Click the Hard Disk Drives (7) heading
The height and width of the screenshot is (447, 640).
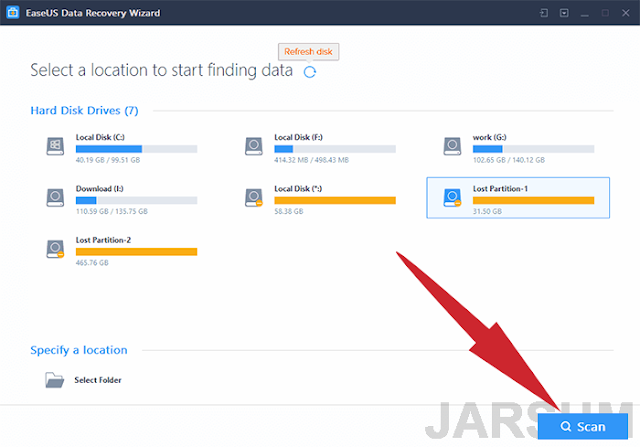[84, 111]
